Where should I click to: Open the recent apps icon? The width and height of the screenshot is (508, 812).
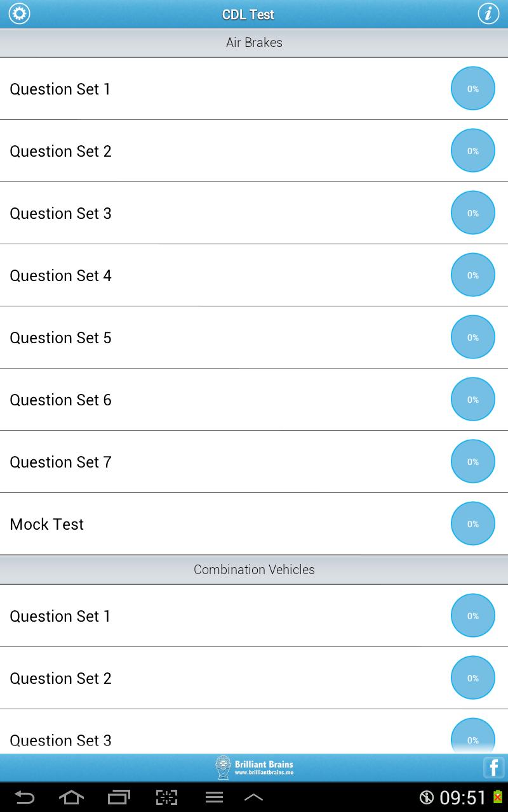click(x=119, y=797)
